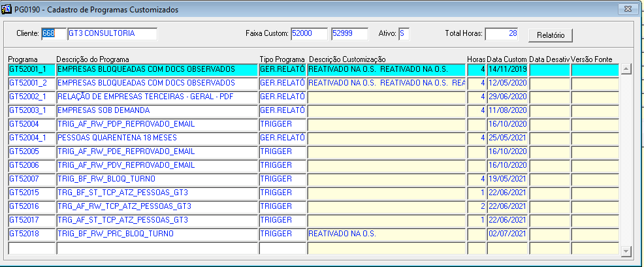The image size is (644, 267).
Task: Click description RELAÇÃO DE EMPRESAS TERCEIRAS - GERAL - PDF
Action: coord(157,97)
